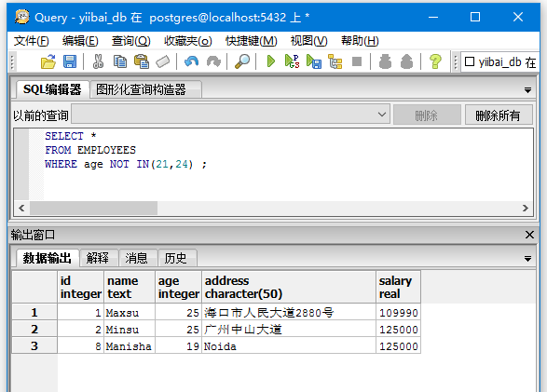This screenshot has height=392, width=547.
Task: Click the help question mark icon
Action: [x=435, y=62]
